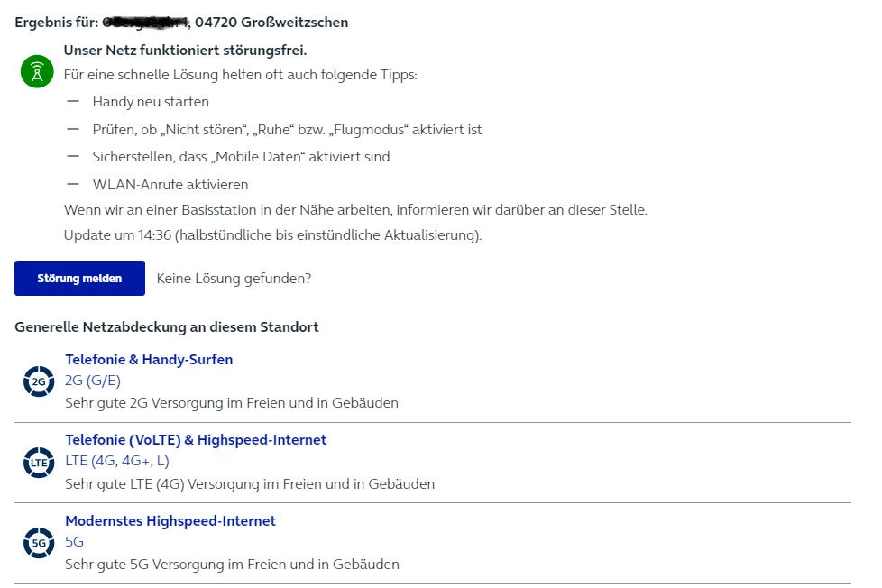This screenshot has width=882, height=588.
Task: Select the standalone "5G" technology label
Action: [x=75, y=542]
